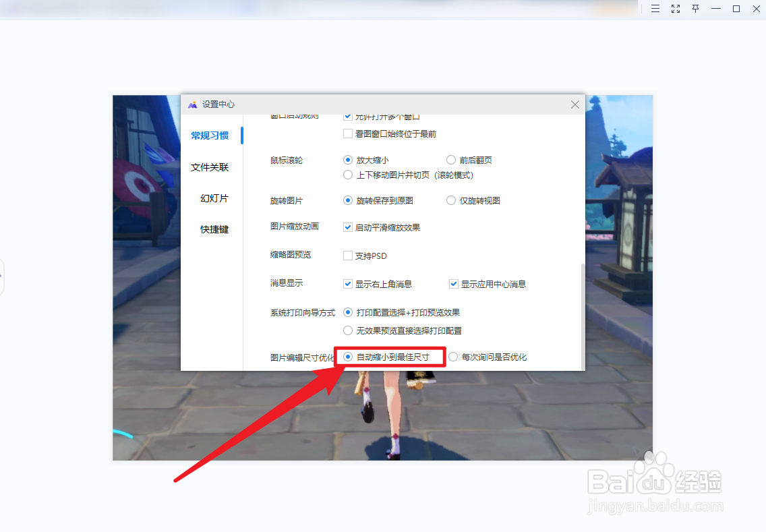This screenshot has height=532, width=766.
Task: Select 自动缩小到最佳尺寸 option
Action: (x=348, y=357)
